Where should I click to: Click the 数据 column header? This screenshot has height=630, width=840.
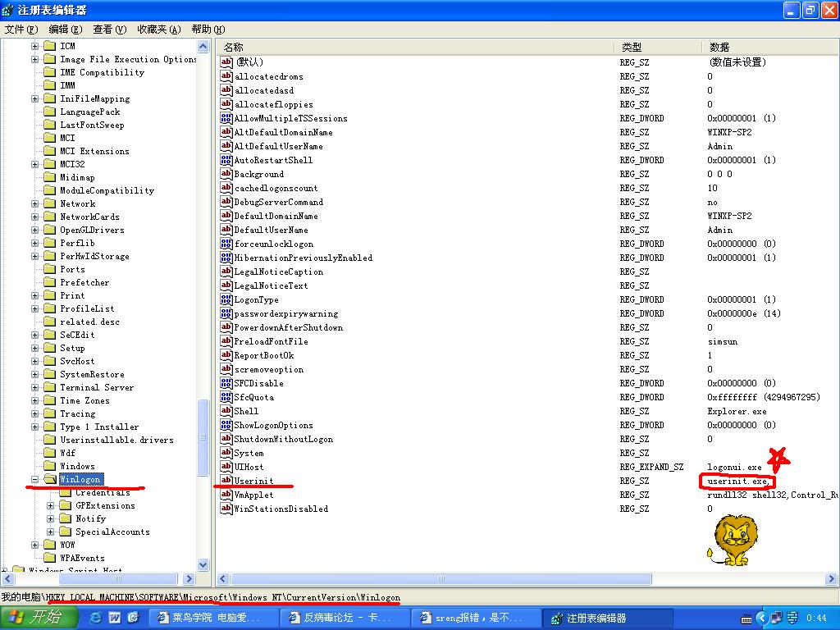click(x=769, y=47)
